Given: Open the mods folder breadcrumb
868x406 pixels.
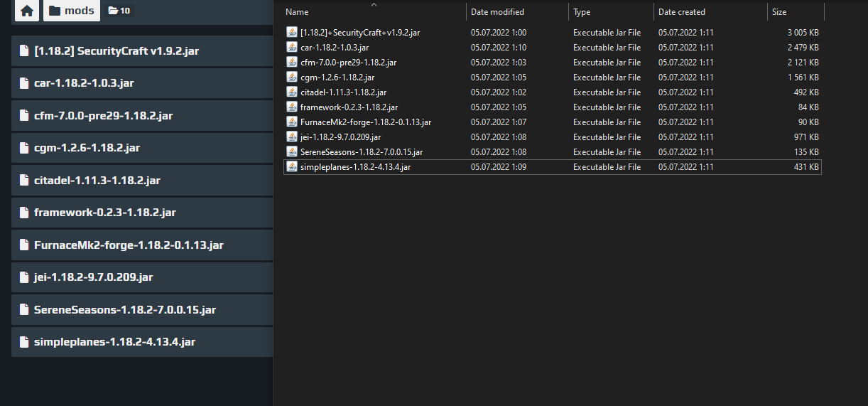Looking at the screenshot, I should (72, 11).
